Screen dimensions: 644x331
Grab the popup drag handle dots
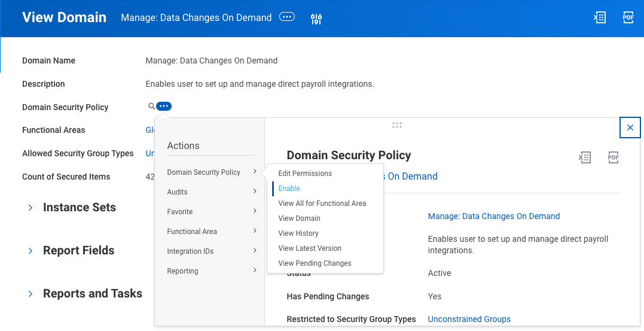[x=397, y=125]
